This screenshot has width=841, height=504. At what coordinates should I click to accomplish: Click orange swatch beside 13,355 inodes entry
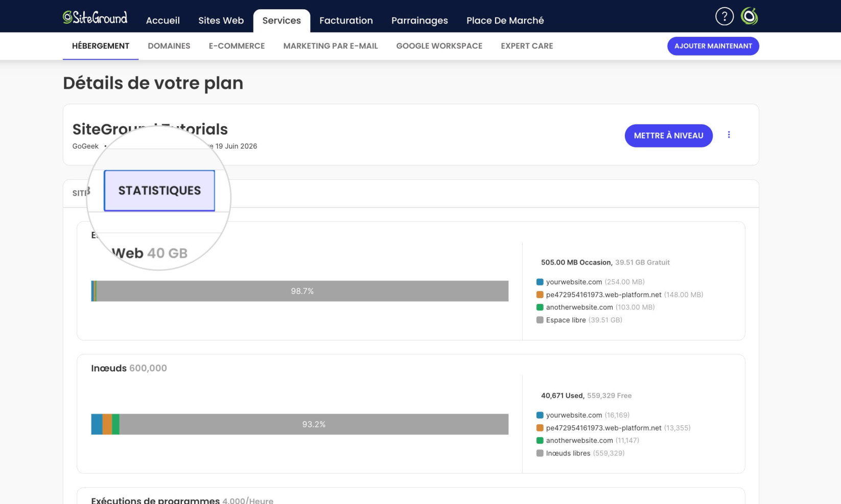540,428
